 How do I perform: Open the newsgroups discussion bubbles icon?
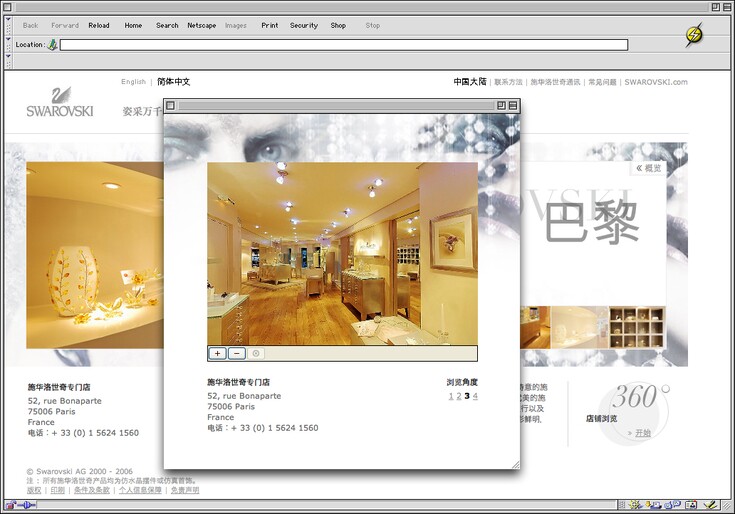click(672, 505)
